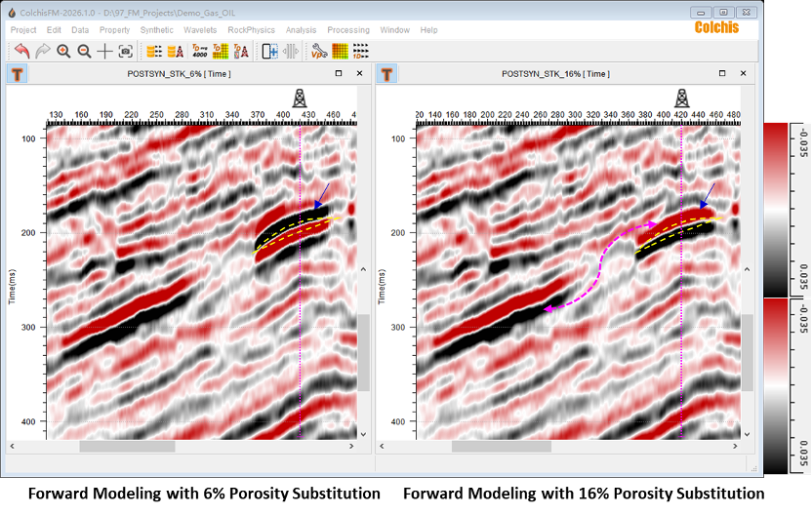Click horizontal scrollbar thumb in 16% panel
The image size is (812, 515).
tap(502, 446)
